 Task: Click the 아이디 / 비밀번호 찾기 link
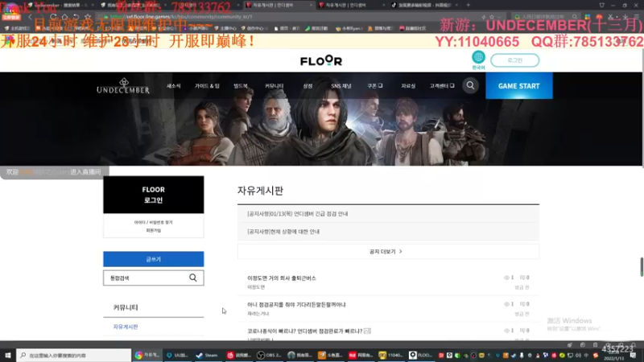[x=153, y=222]
